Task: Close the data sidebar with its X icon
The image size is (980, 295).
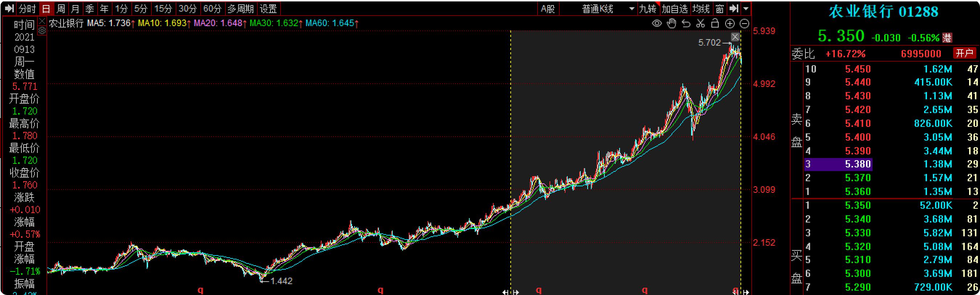Action: [x=42, y=21]
